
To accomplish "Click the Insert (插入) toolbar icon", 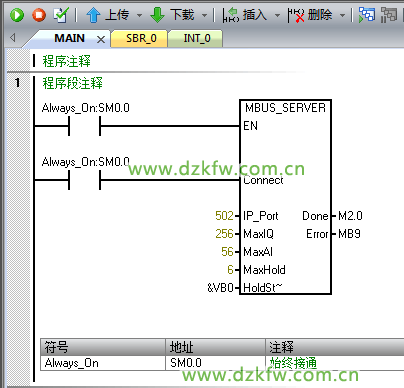I will tap(231, 15).
